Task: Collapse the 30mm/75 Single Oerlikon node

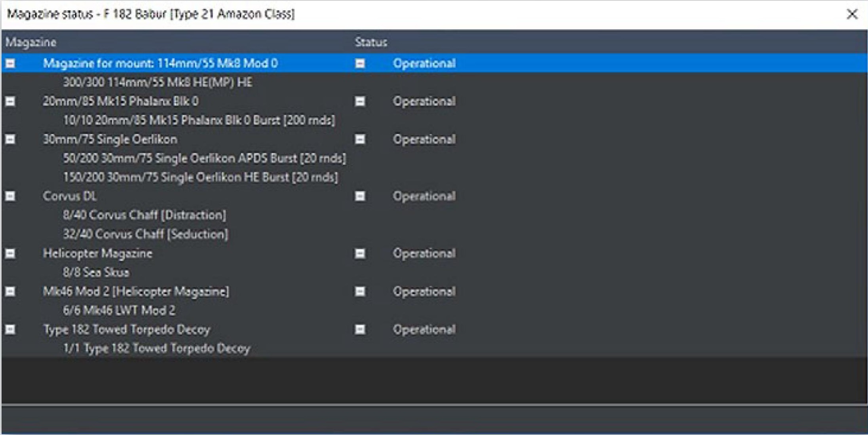Action: 10,139
